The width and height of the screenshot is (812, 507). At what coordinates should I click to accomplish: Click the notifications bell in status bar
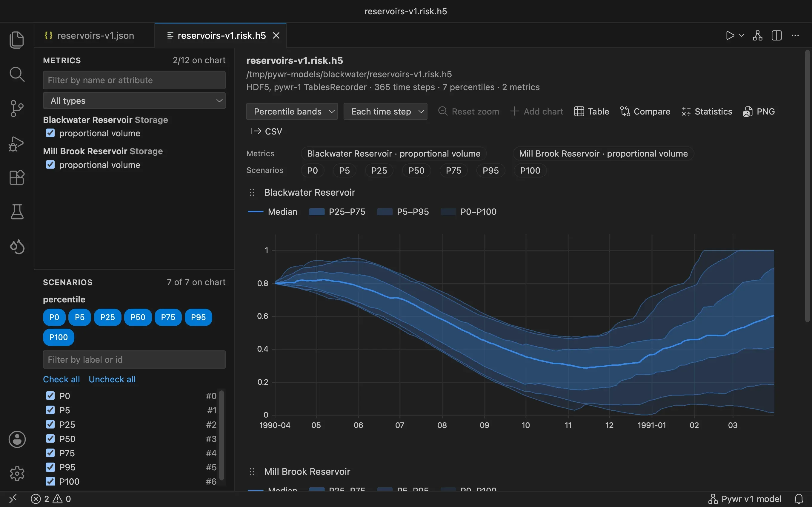(x=799, y=499)
